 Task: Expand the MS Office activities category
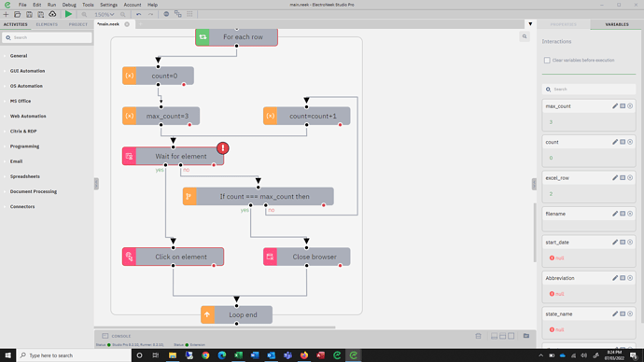coord(21,101)
